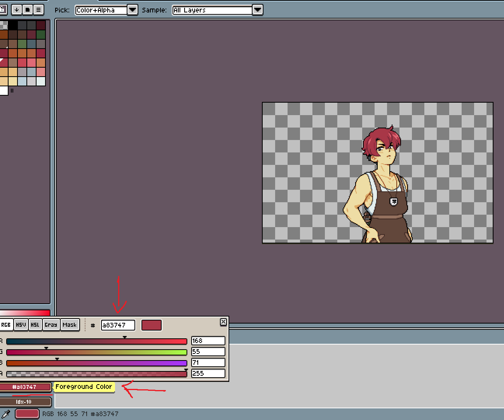Click on the alpha channel slider
This screenshot has height=420, width=504.
[96, 374]
